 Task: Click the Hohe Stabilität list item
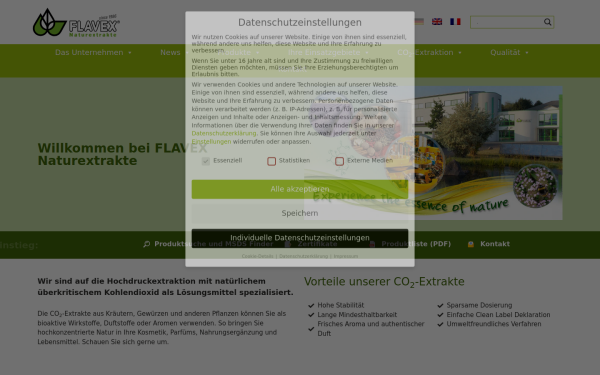click(x=341, y=305)
